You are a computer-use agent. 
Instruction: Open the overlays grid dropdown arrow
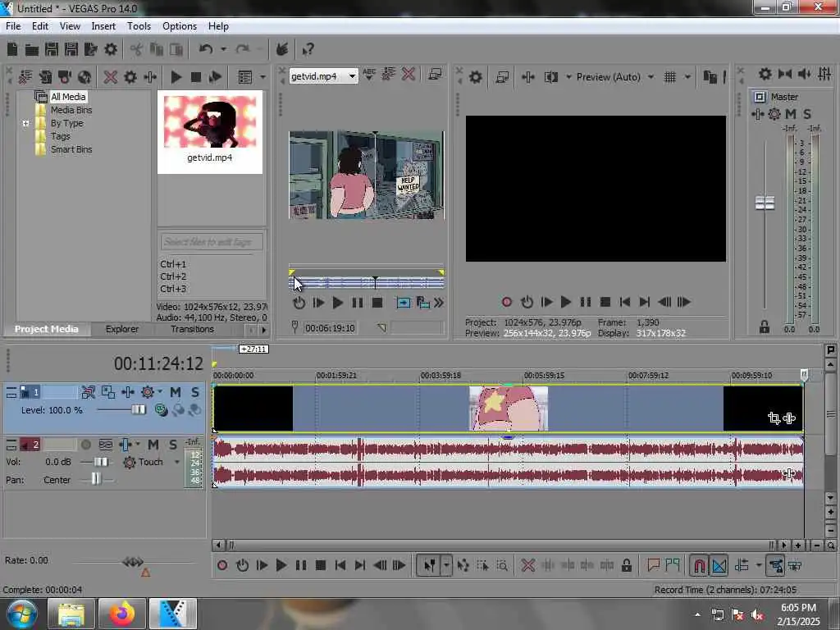coord(687,77)
